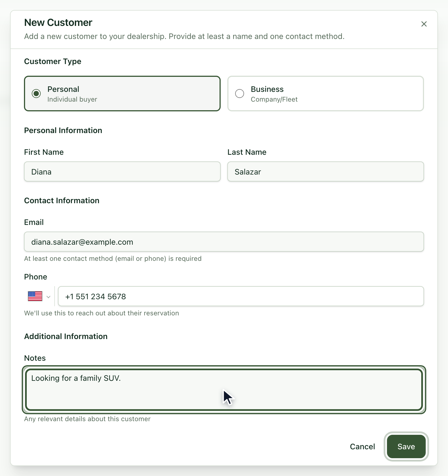Click the 'We'll use this to reach out' hint
448x476 pixels.
tap(101, 313)
